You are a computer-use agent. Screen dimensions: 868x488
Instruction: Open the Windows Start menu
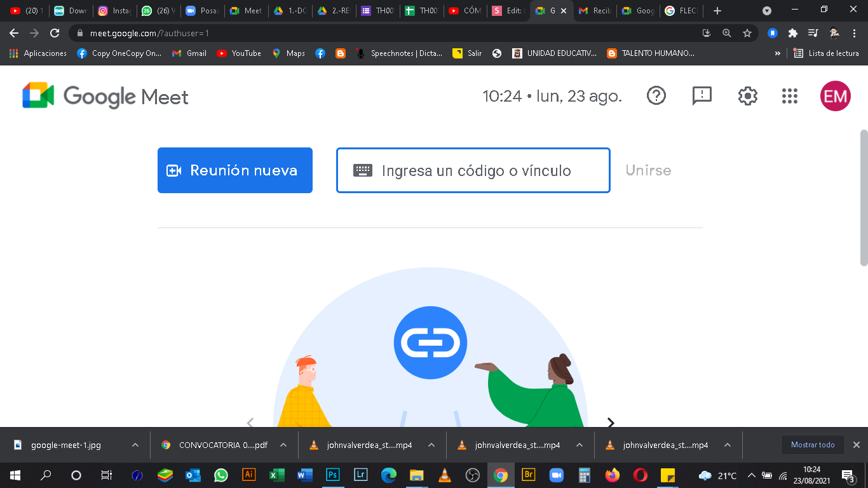tap(15, 475)
